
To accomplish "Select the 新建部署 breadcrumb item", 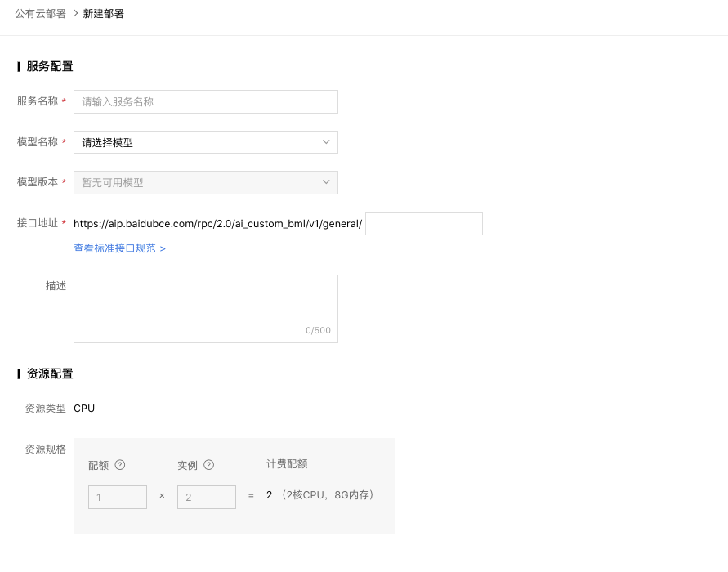I will 104,14.
